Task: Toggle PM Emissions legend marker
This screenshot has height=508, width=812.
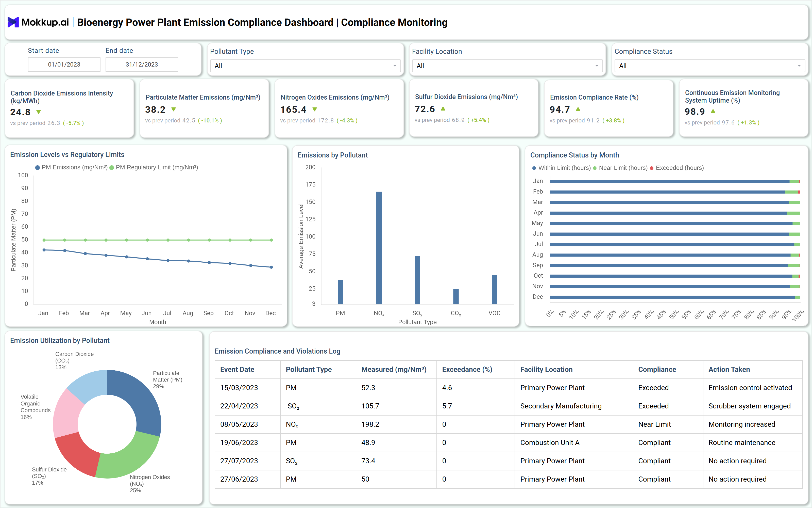Action: click(38, 167)
